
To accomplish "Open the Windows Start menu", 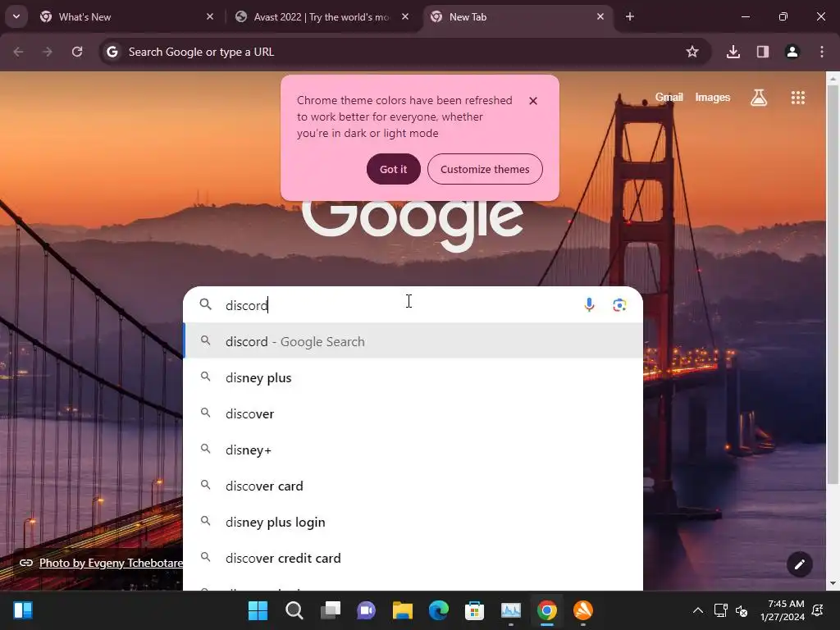I will (258, 610).
